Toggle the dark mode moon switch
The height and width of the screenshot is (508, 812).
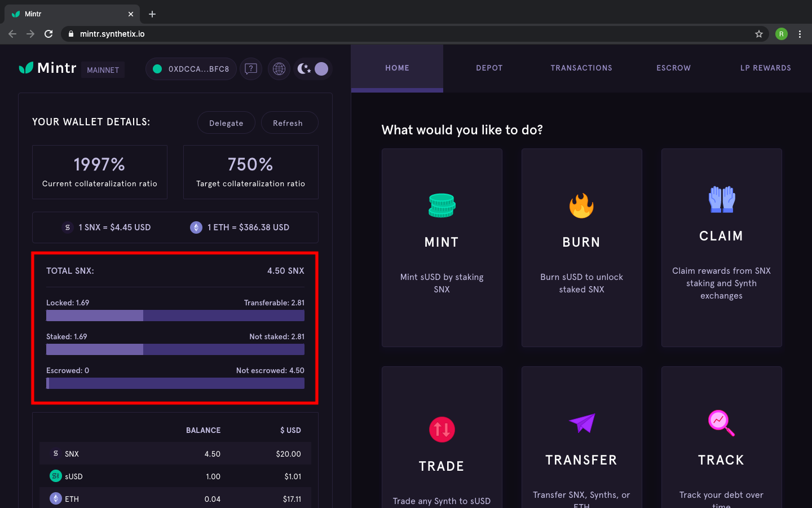313,69
